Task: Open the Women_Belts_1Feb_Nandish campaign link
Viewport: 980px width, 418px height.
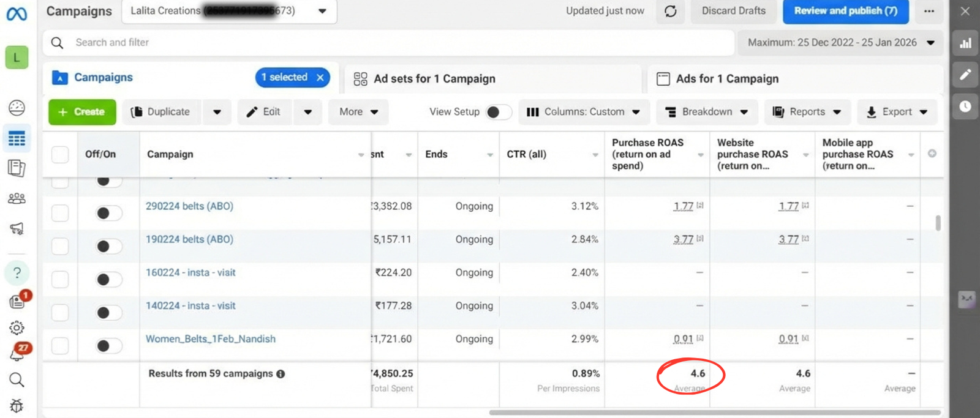Action: coord(211,339)
